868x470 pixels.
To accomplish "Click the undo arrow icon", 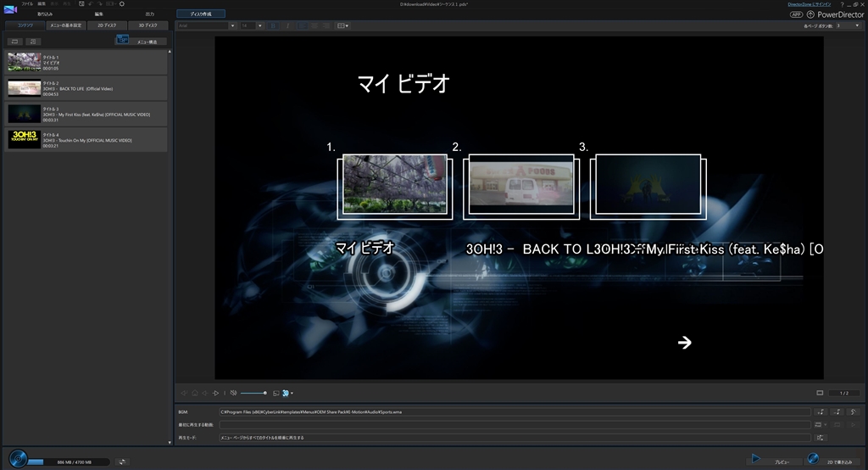I will click(x=91, y=4).
